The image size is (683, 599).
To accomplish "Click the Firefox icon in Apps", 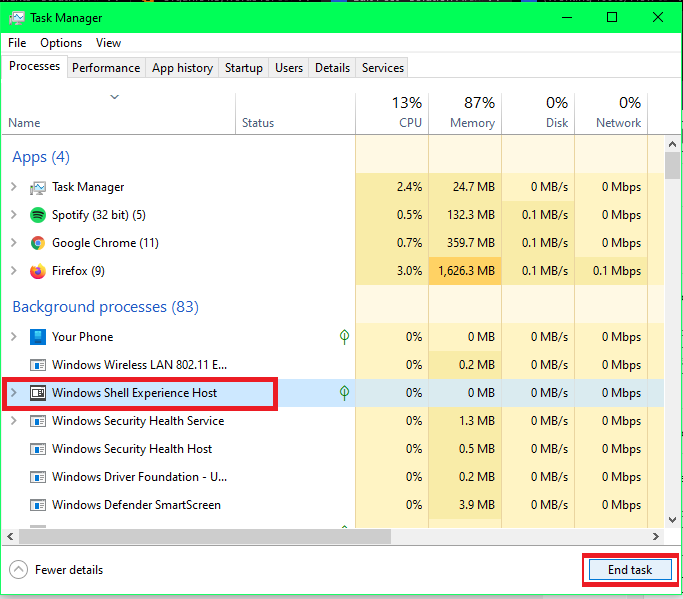I will [38, 271].
